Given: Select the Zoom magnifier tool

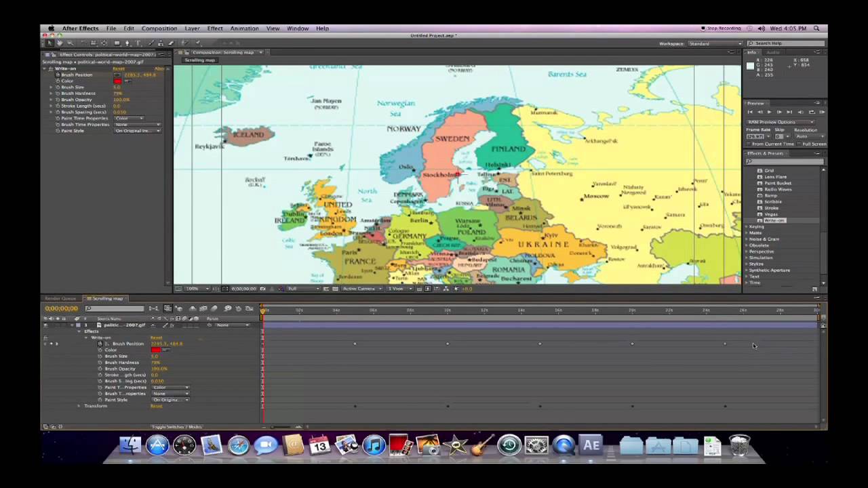Looking at the screenshot, I should click(71, 43).
